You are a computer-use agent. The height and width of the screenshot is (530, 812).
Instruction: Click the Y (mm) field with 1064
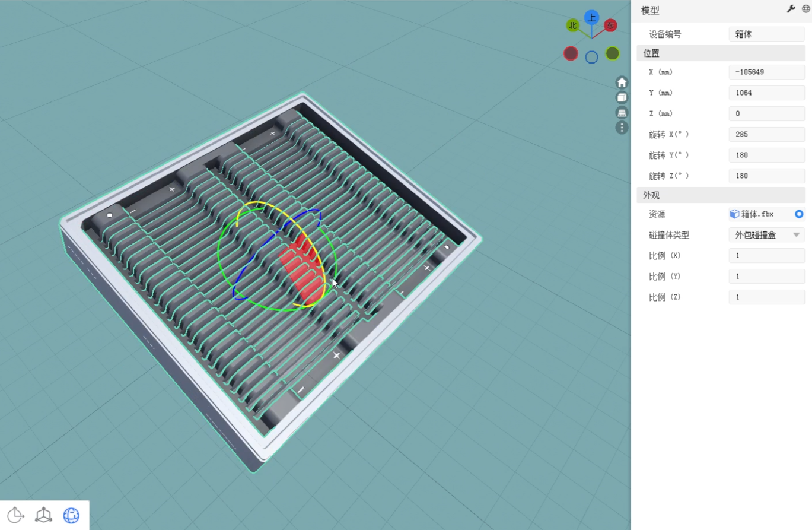pyautogui.click(x=767, y=93)
